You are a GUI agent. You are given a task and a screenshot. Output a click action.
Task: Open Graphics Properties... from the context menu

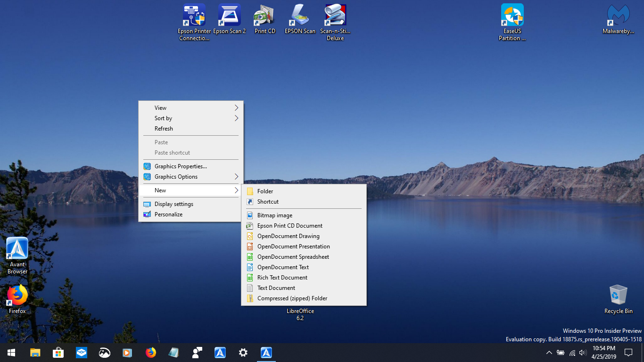(190, 166)
